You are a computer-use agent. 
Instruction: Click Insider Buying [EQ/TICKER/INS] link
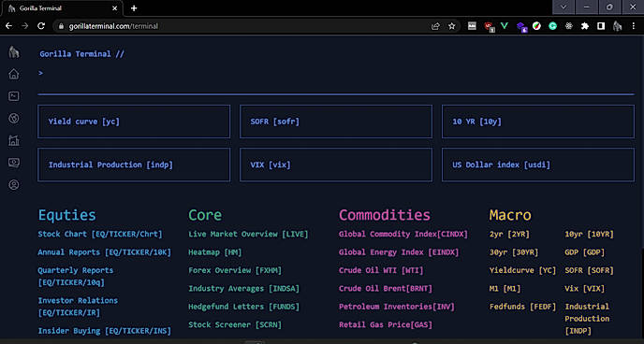click(104, 331)
